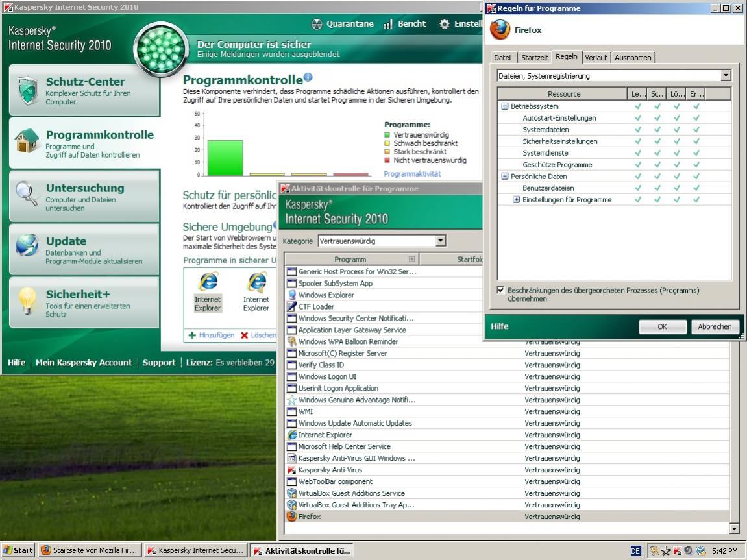747x560 pixels.
Task: Switch to Startseite von Mozilla Firefox taskbar item
Action: pyautogui.click(x=90, y=550)
